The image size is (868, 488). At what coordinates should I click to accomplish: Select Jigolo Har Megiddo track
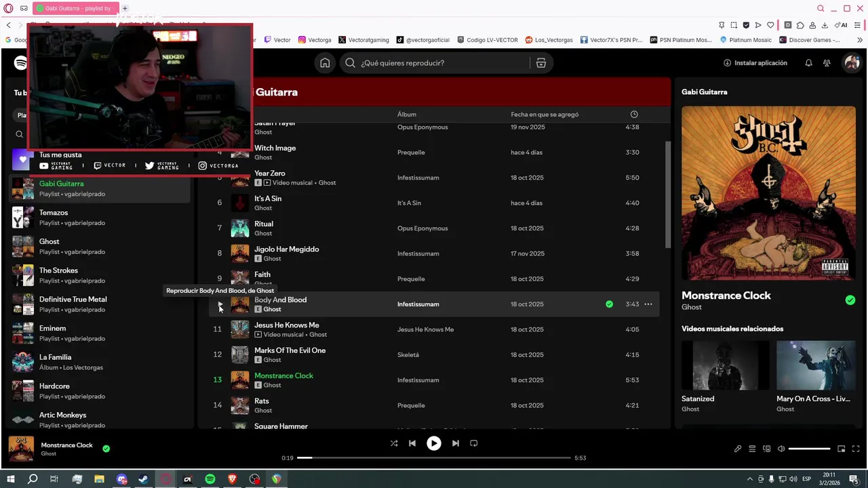[434, 253]
